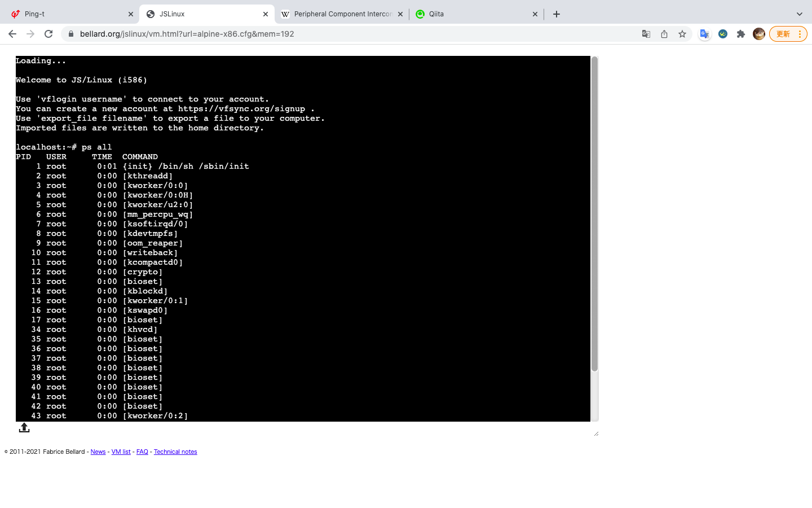View site security via the lock icon

[x=71, y=34]
